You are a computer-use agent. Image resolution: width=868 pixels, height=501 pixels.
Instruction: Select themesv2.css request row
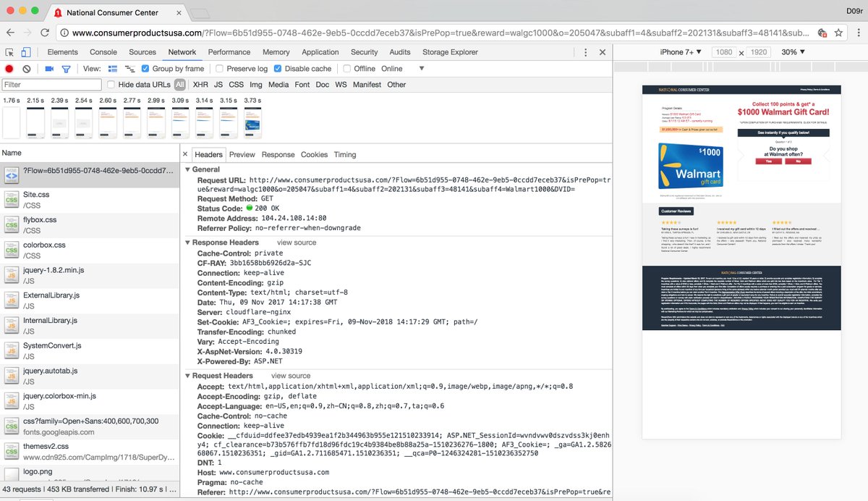click(90, 452)
